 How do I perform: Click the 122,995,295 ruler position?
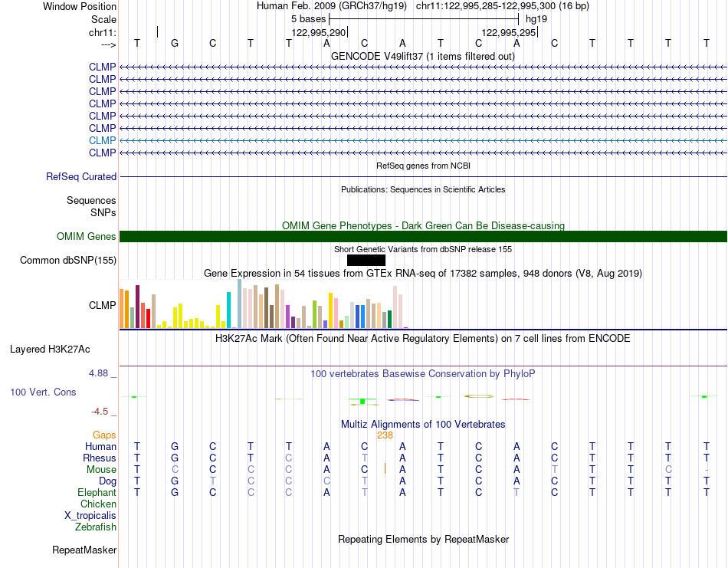pyautogui.click(x=509, y=32)
